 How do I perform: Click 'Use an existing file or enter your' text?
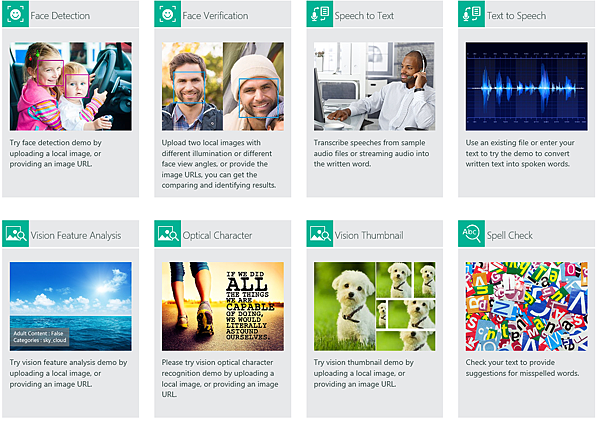pos(520,143)
